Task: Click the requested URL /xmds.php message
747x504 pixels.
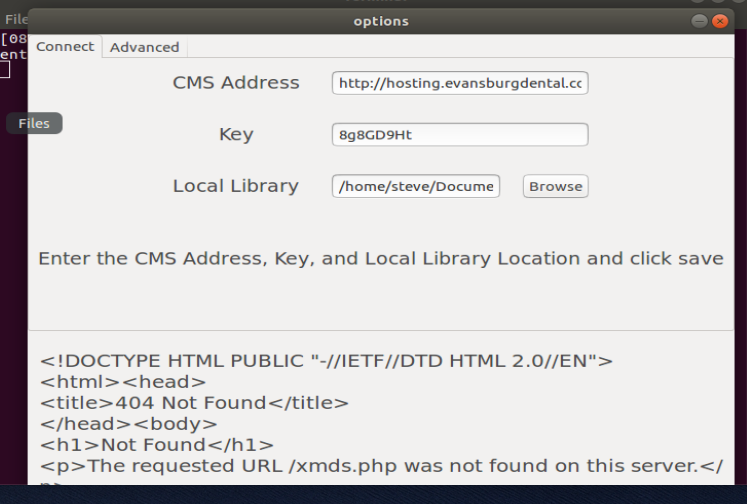Action: (x=381, y=466)
